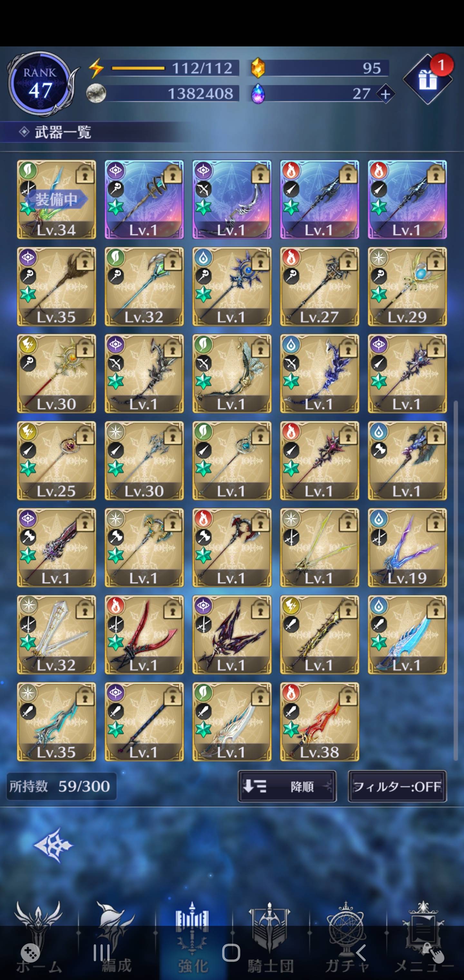Open the フィルター:OFF filter options
464x980 pixels.
coord(397,786)
